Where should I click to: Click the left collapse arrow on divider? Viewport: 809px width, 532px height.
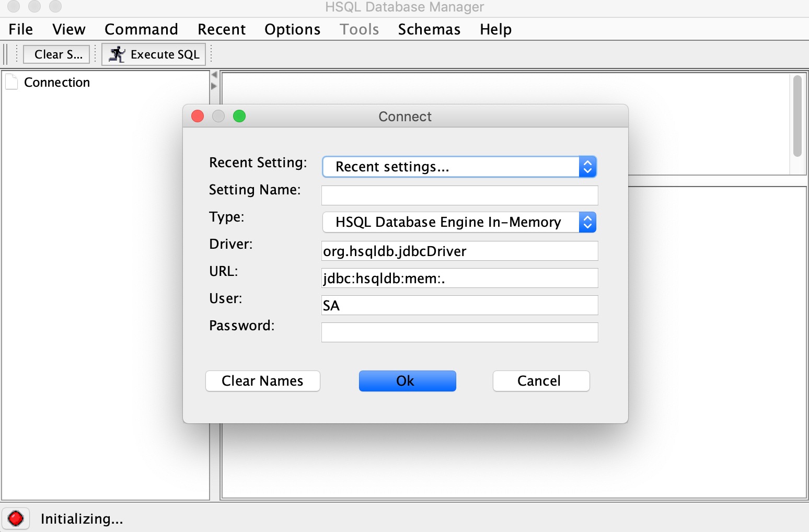pos(214,75)
